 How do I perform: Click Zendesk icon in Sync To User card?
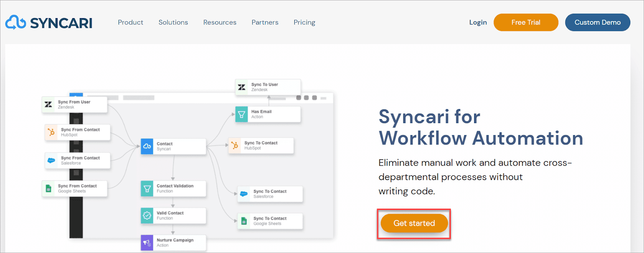(242, 87)
